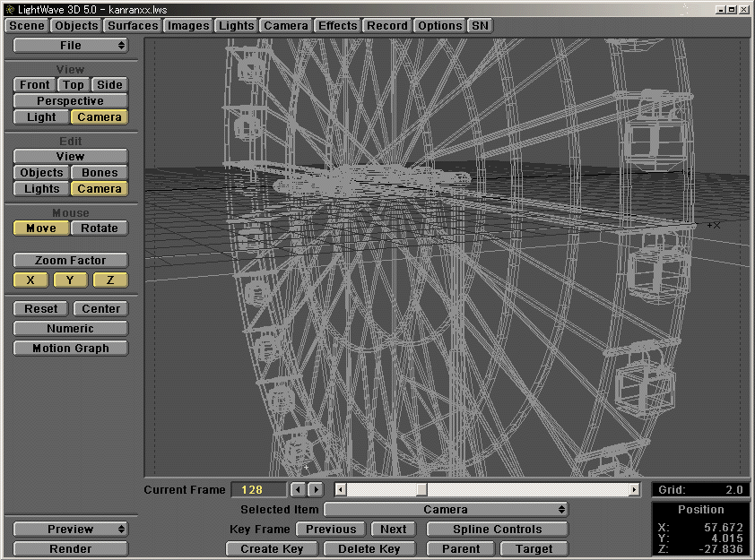Toggle the Y axis constraint on
This screenshot has height=560, width=755.
pyautogui.click(x=69, y=280)
